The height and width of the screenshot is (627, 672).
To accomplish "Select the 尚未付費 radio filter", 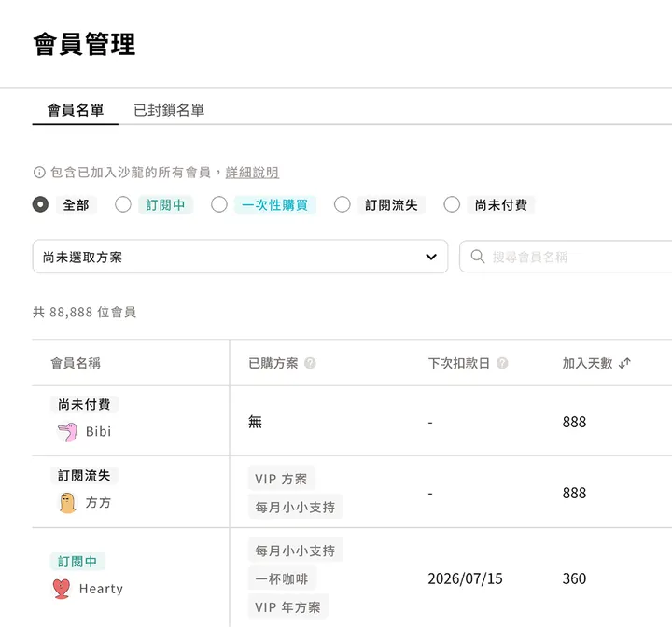I will (452, 204).
